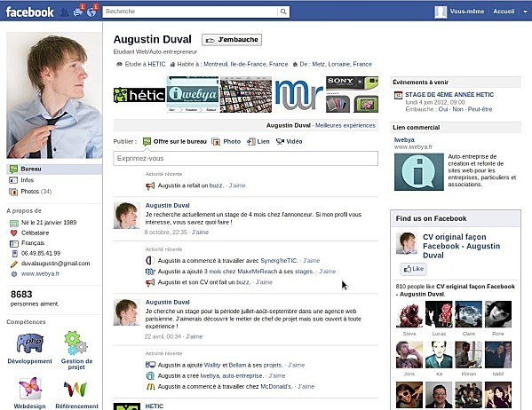Viewport: 532px width, 410px height.
Task: Select the Lien publish option
Action: 258,141
